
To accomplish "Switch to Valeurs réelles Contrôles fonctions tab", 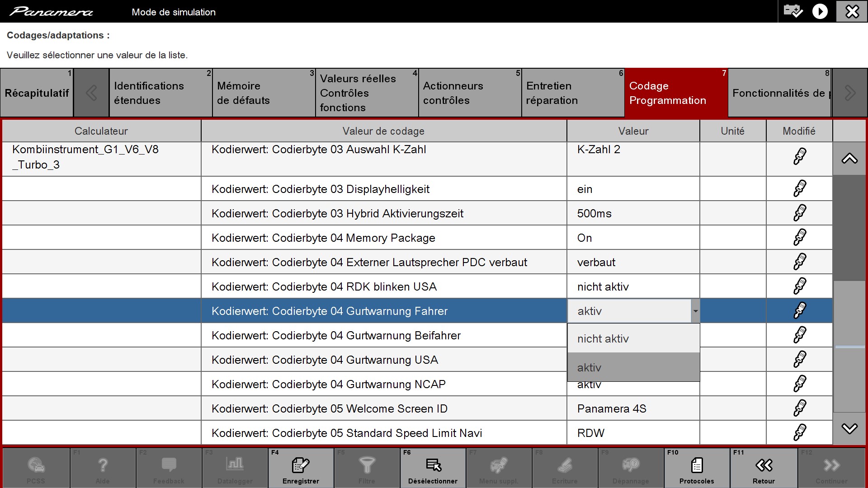I will [x=367, y=93].
